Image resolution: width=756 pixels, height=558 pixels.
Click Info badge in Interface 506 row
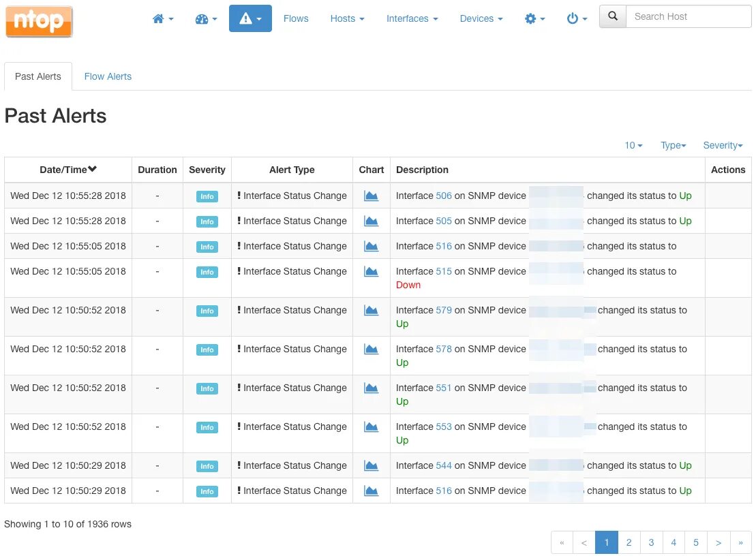click(x=207, y=197)
